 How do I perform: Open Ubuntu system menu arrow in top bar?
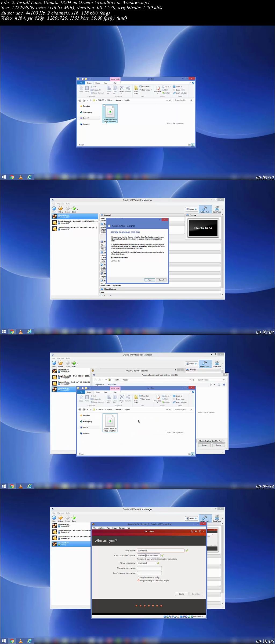(203, 531)
